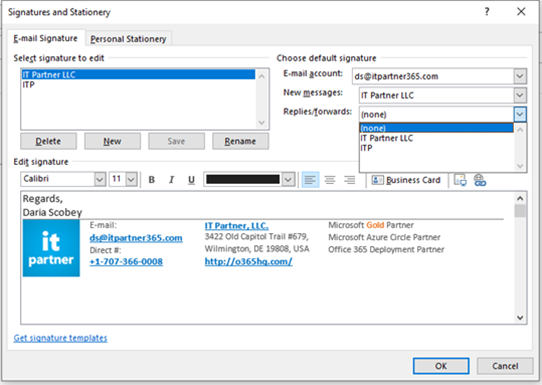The width and height of the screenshot is (542, 385).
Task: Click the +1-707-366-0008 phone link
Action: (x=126, y=262)
